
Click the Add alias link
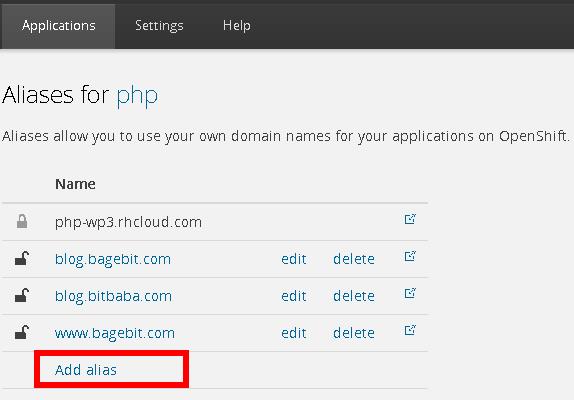point(86,370)
